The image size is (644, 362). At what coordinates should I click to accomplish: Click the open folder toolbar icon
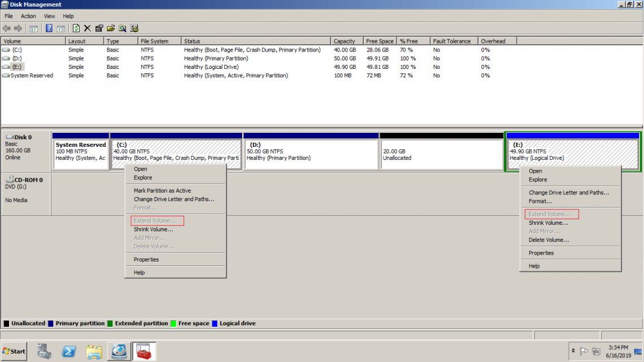click(111, 28)
